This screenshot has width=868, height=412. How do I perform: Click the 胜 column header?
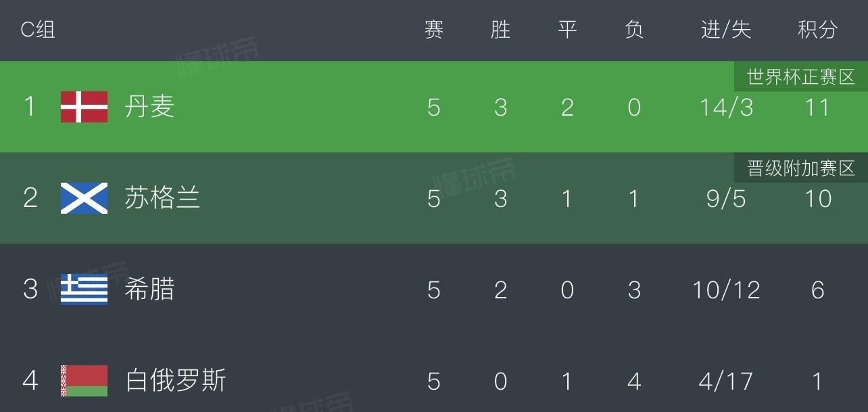[500, 30]
